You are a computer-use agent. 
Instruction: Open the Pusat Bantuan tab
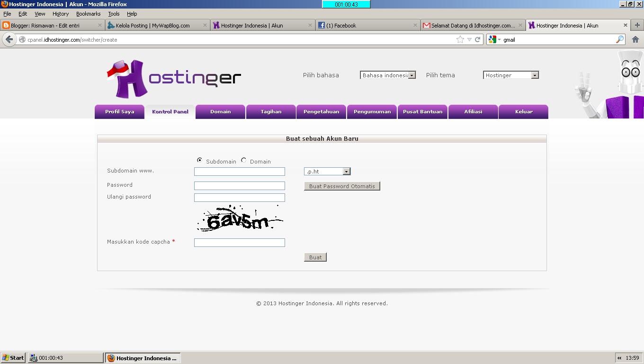click(x=422, y=112)
